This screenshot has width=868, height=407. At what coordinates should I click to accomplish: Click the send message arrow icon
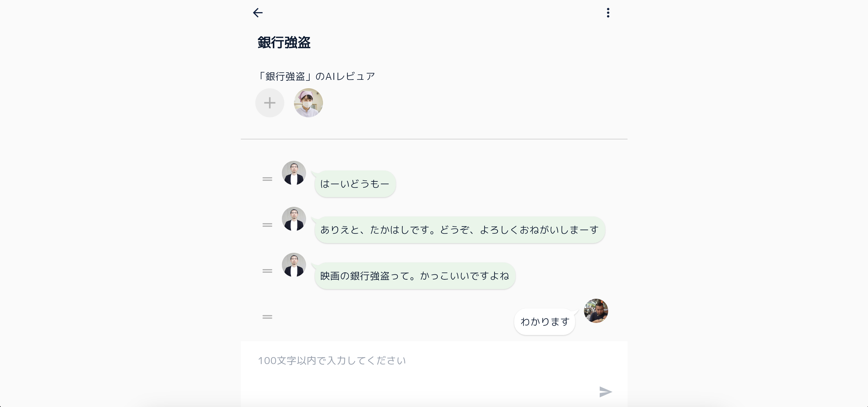click(x=605, y=392)
